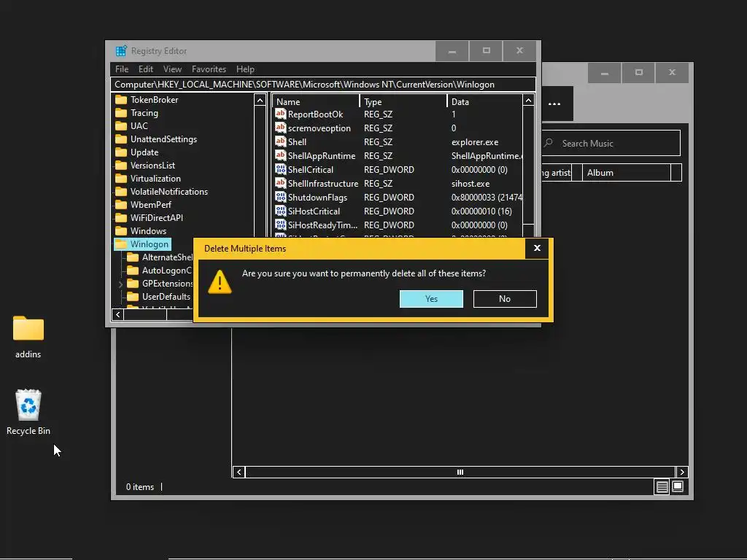
Task: Expand the GPExtensions subkey chevron
Action: click(120, 284)
